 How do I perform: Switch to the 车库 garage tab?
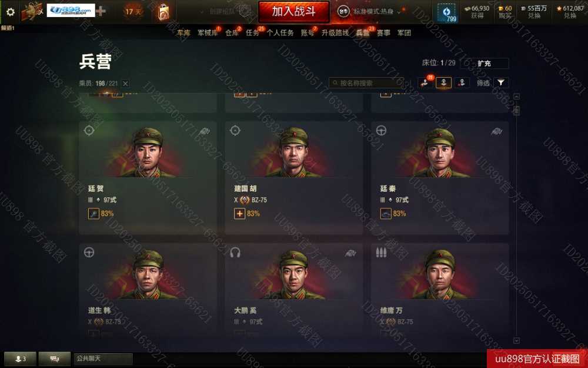pyautogui.click(x=183, y=33)
